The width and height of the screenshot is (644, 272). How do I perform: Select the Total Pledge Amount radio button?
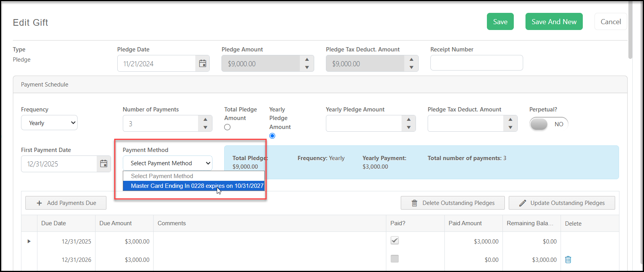(x=227, y=127)
